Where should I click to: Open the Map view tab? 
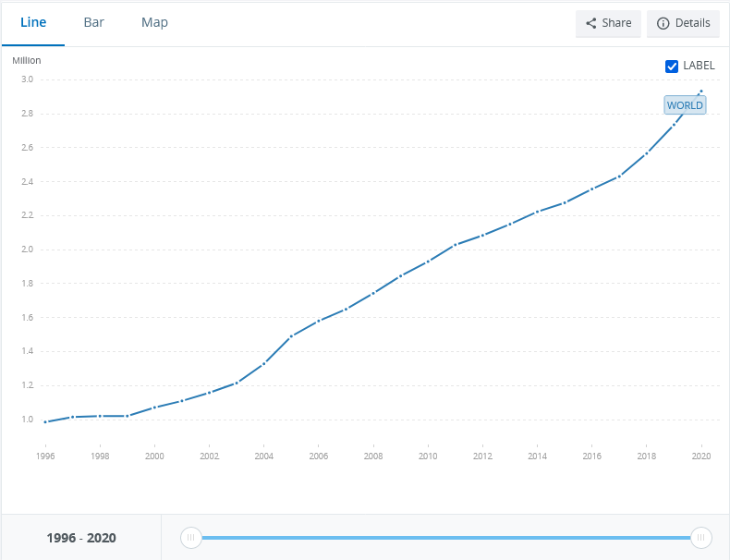[154, 22]
